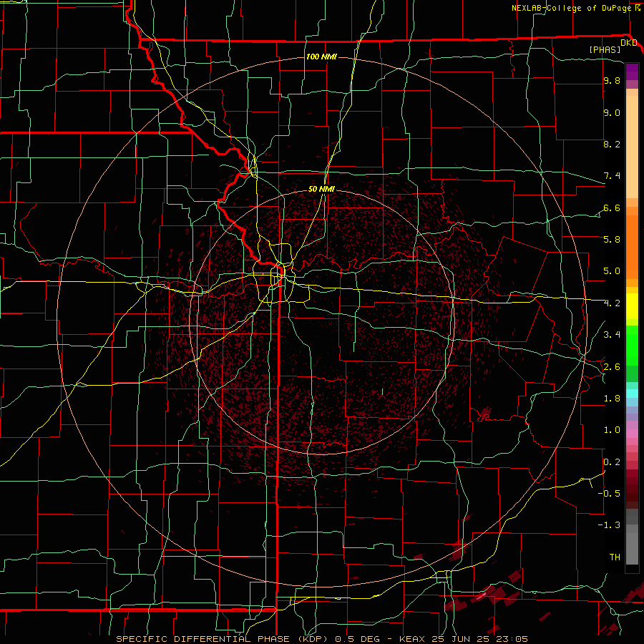
Task: Click the '1.0' scale value
Action: pos(612,430)
